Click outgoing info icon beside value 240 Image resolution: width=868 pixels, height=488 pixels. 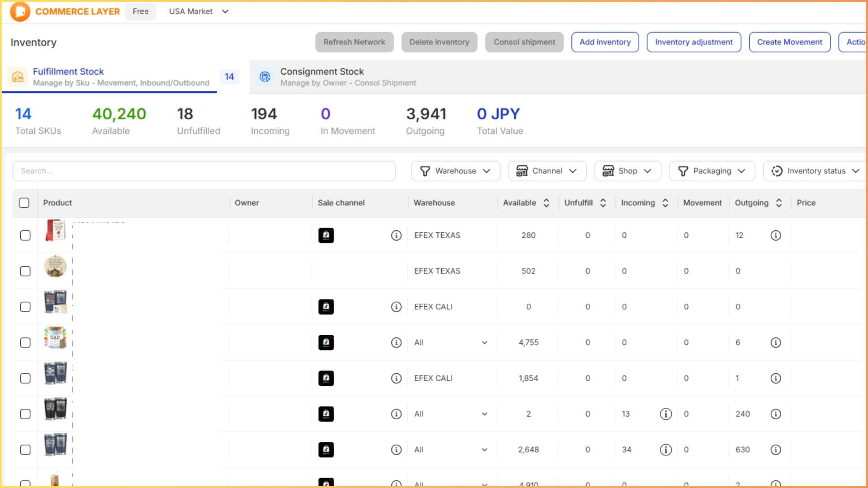click(776, 414)
